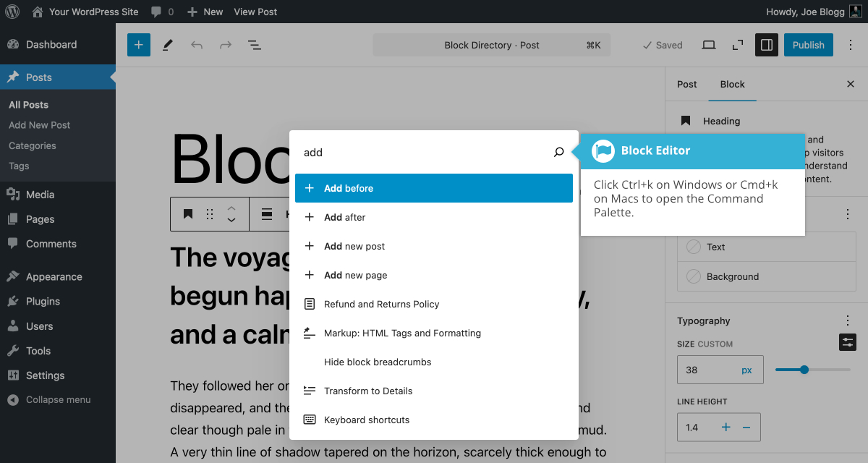Switch to the Post tab
This screenshot has height=463, width=868.
tap(686, 84)
